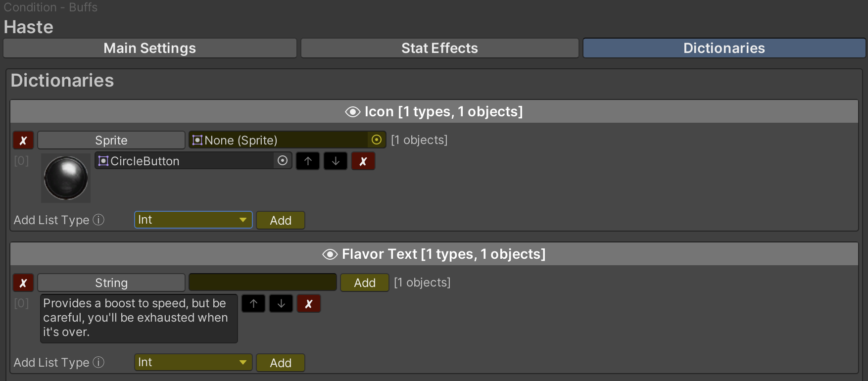
Task: Move flavor text entry down
Action: click(281, 304)
